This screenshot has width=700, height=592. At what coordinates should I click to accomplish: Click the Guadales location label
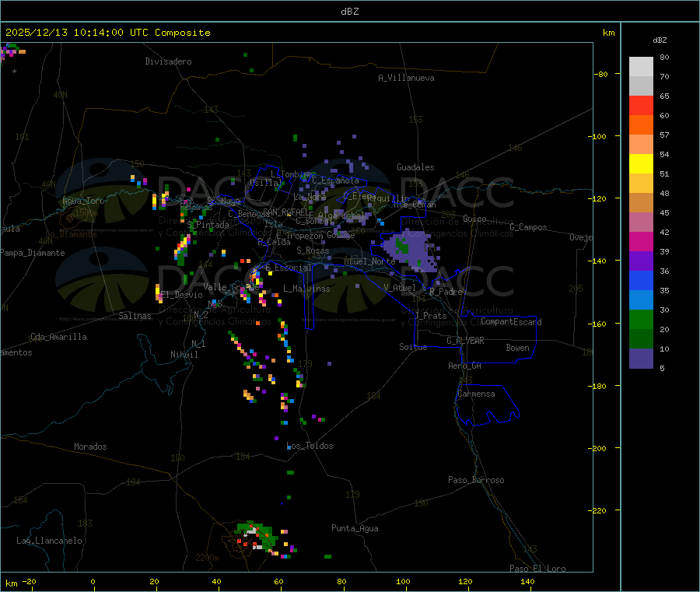click(415, 167)
